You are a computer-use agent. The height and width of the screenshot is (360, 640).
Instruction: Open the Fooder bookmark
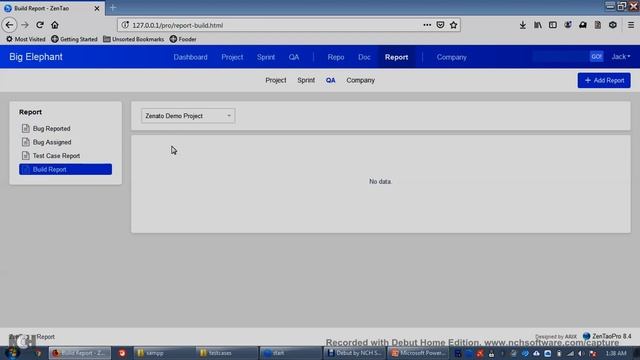click(183, 39)
